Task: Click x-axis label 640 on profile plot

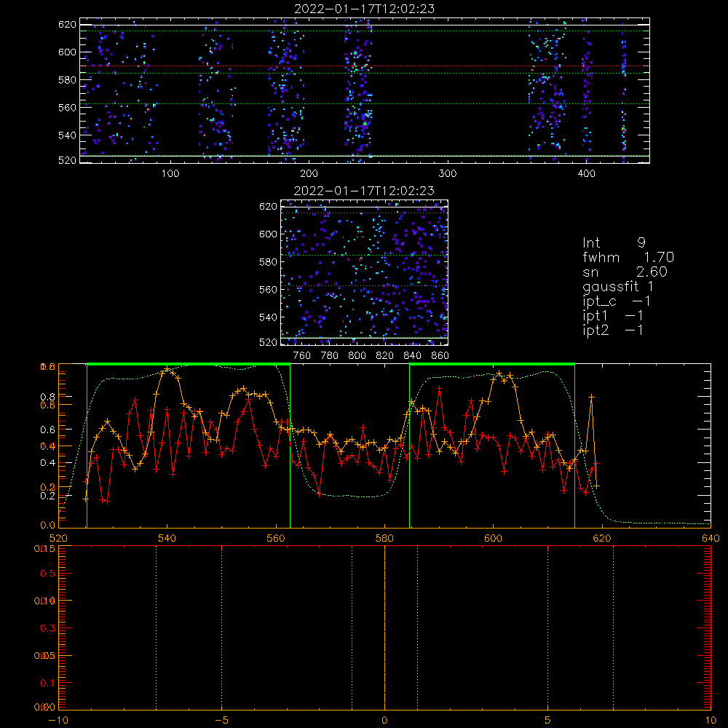Action: point(711,539)
